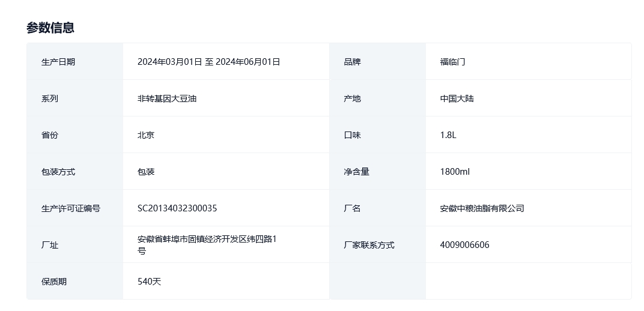Click the date range 2024年03月01日 至 2024年06月01日
644x311 pixels.
pyautogui.click(x=208, y=62)
